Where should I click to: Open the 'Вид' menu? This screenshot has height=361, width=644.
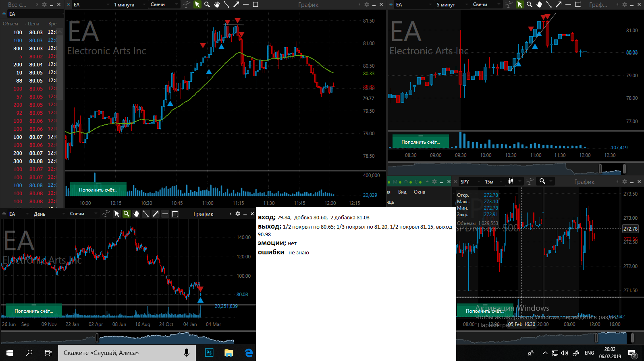pos(402,192)
